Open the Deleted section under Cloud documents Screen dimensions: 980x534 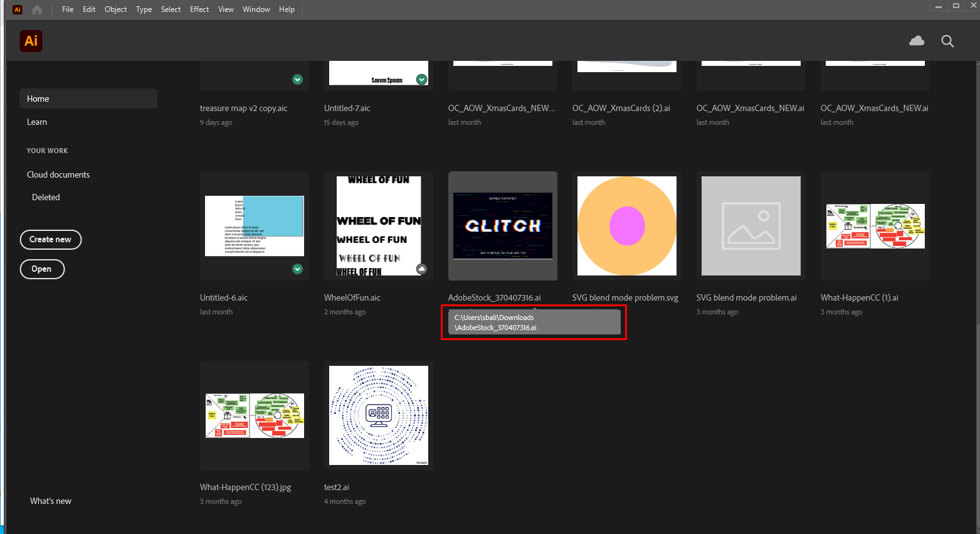pos(45,196)
